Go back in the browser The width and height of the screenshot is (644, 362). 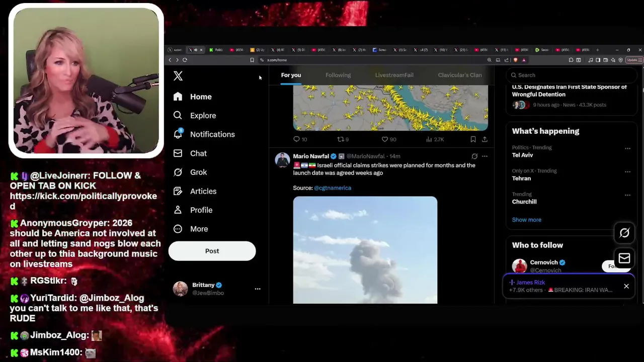[x=170, y=60]
